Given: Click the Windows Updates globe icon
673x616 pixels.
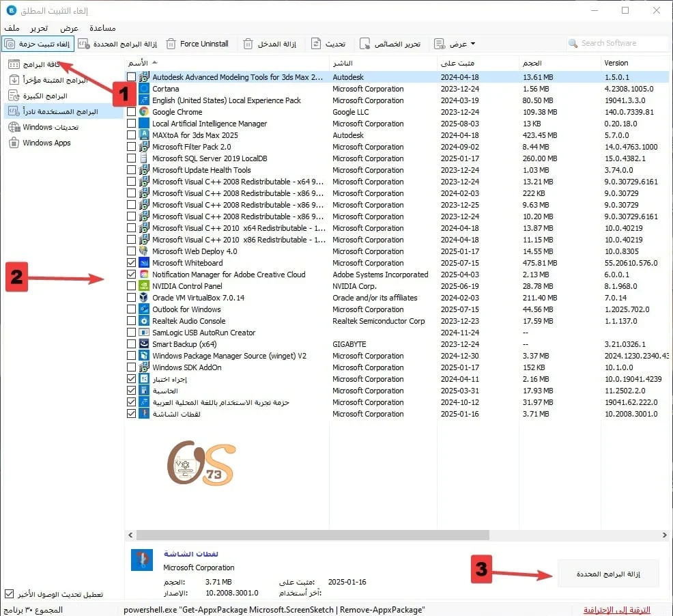Looking at the screenshot, I should coord(14,127).
